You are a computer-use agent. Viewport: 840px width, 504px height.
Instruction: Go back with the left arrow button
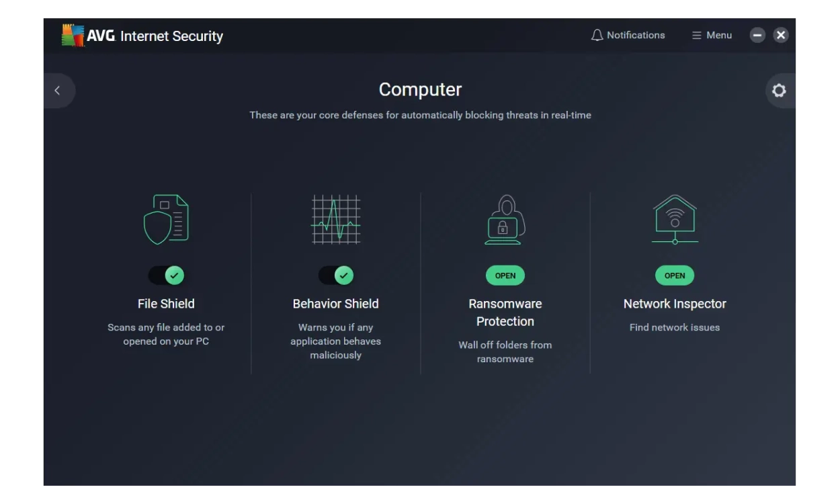(59, 91)
